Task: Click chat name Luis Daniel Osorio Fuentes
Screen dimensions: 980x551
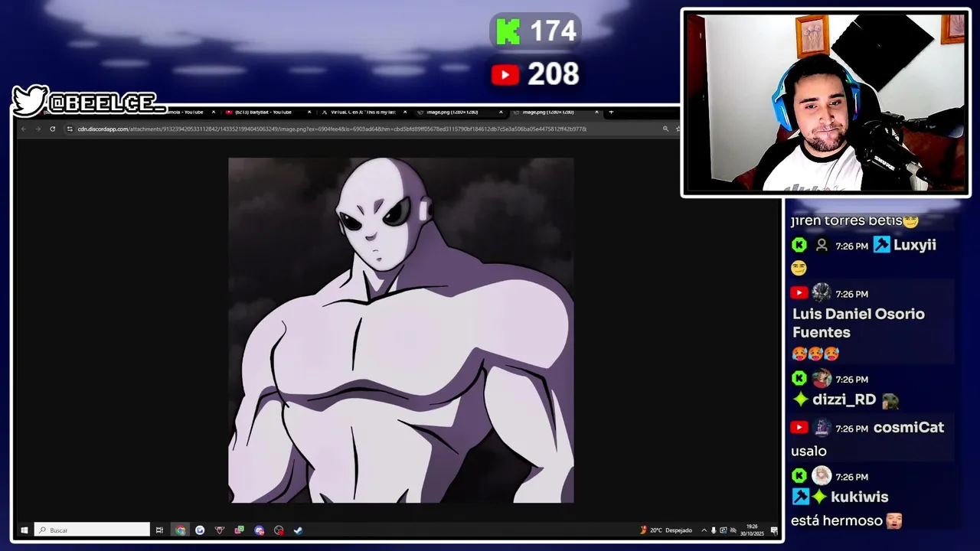Action: (x=858, y=323)
